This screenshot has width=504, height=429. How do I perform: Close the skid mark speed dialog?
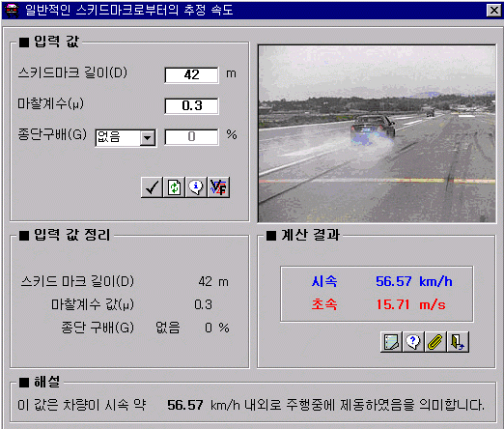click(x=494, y=11)
